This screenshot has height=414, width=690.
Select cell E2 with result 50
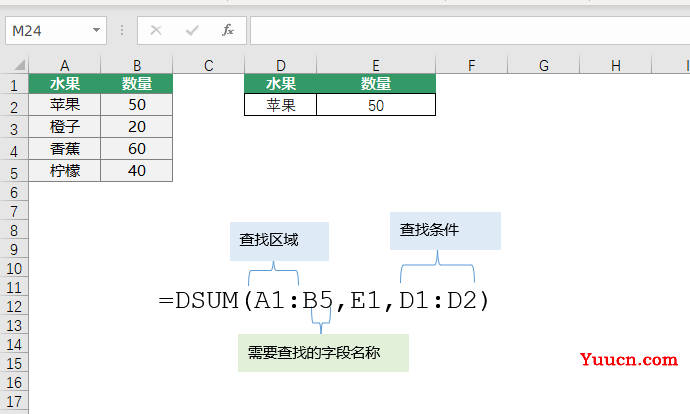[376, 105]
